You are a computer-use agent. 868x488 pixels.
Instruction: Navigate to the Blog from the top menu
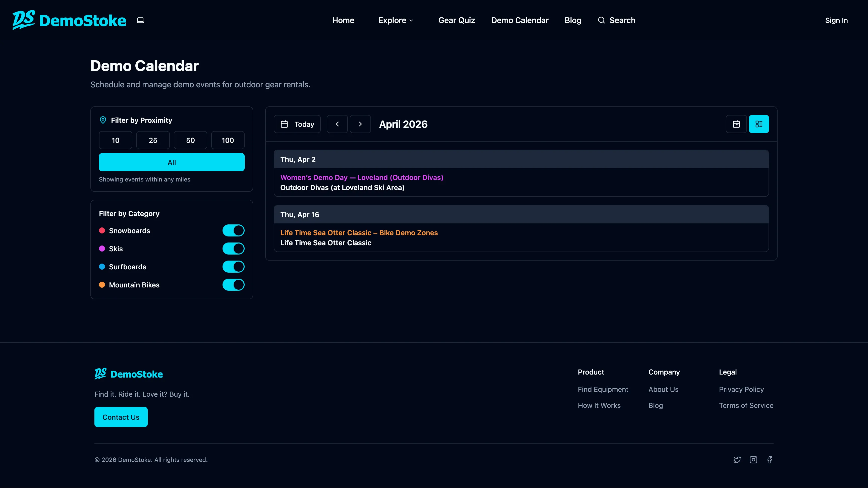[573, 20]
